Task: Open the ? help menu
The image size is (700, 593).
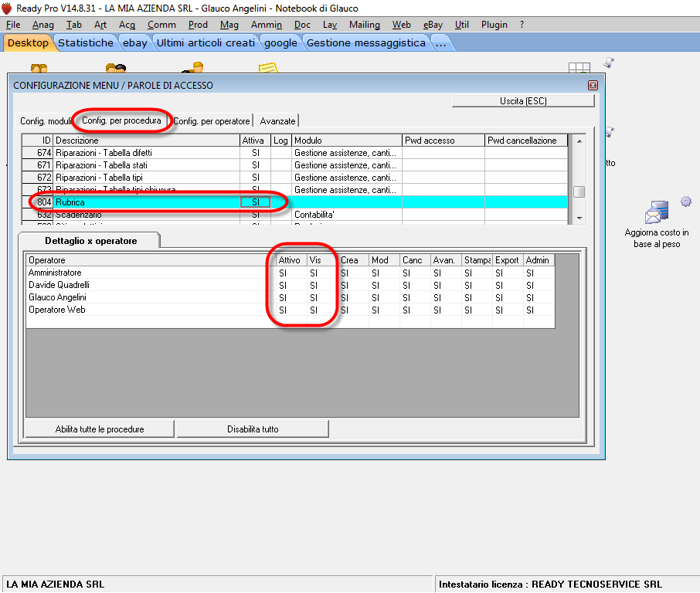Action: pyautogui.click(x=522, y=25)
